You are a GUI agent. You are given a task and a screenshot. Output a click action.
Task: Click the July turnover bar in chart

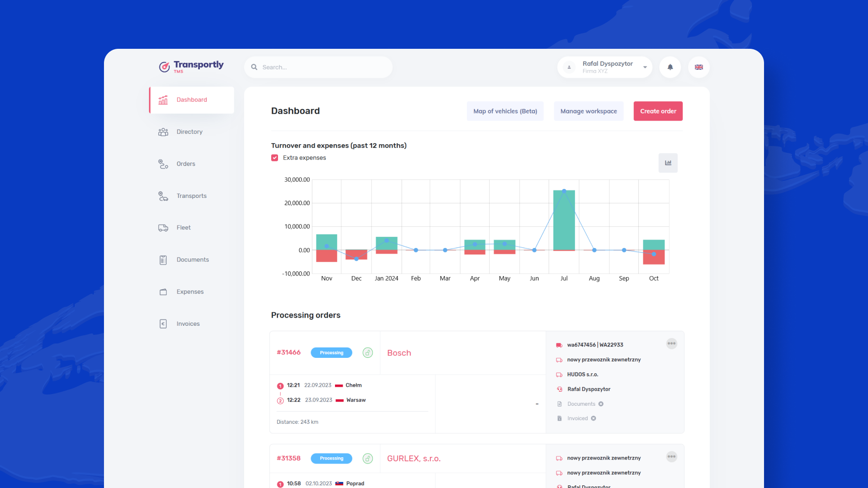coord(564,220)
